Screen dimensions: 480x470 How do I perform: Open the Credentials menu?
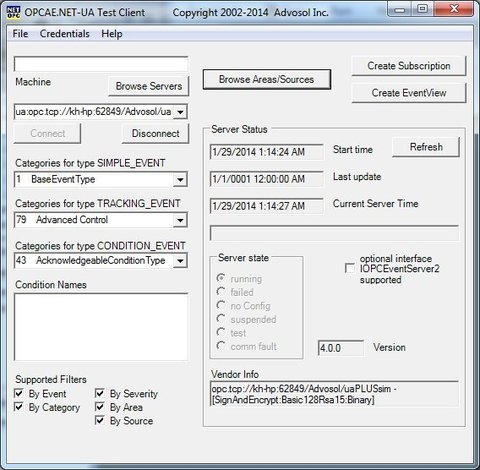pyautogui.click(x=65, y=34)
